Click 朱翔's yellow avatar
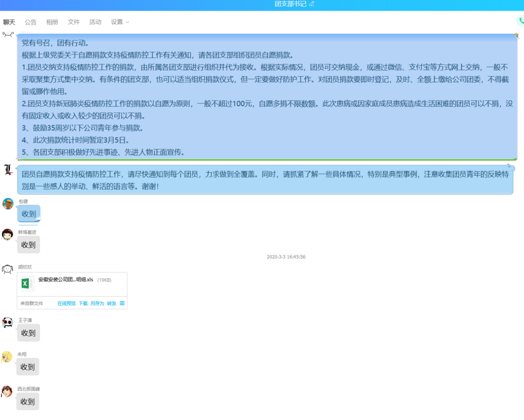524x420 pixels. 7,357
